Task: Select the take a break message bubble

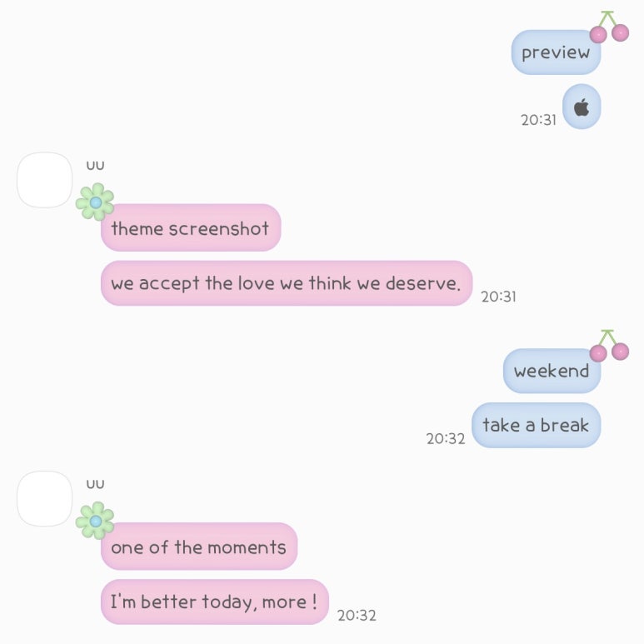Action: tap(537, 425)
